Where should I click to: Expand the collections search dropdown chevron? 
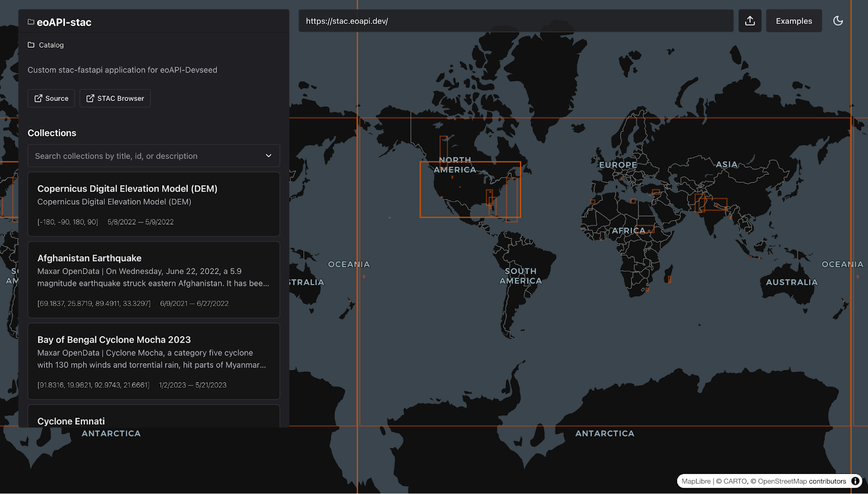[269, 156]
